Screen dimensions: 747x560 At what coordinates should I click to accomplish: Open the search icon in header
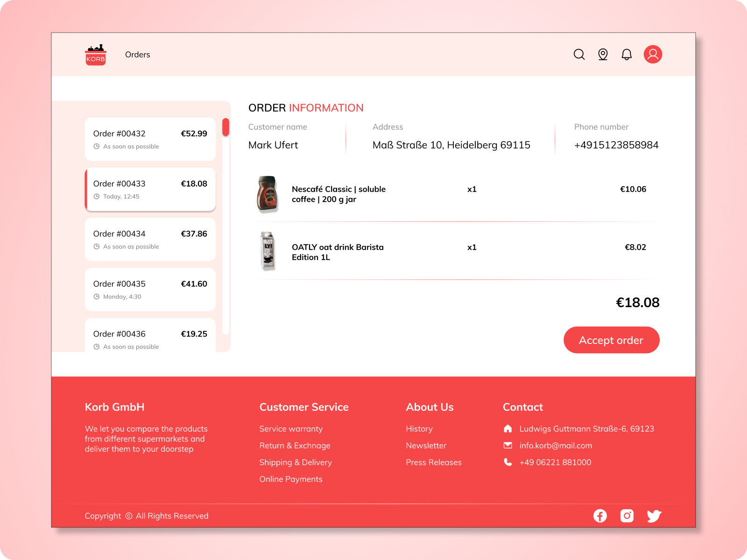click(579, 55)
